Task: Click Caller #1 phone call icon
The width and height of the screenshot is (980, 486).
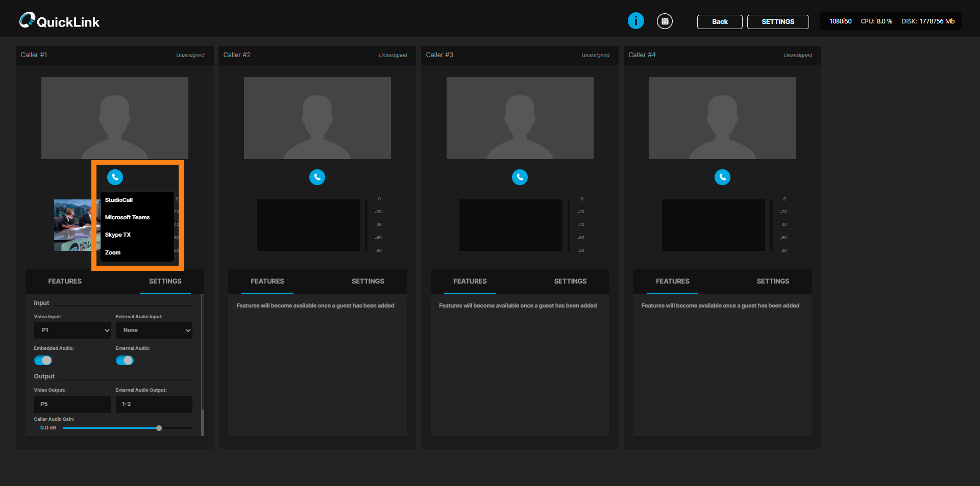Action: tap(115, 177)
